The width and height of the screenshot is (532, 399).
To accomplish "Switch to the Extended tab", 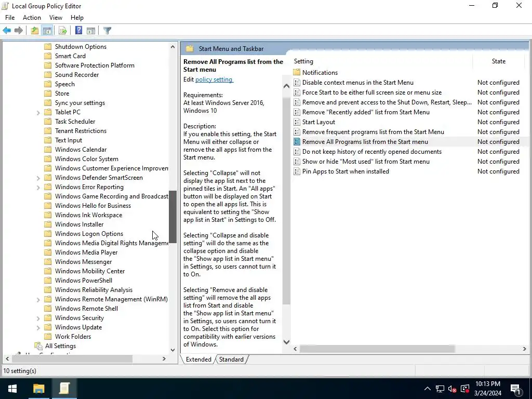I will (198, 360).
